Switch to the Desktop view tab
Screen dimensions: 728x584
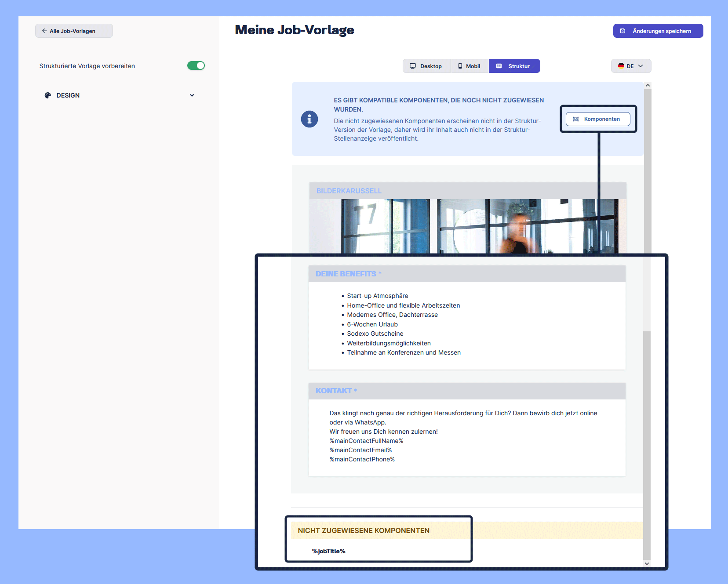[x=426, y=66]
